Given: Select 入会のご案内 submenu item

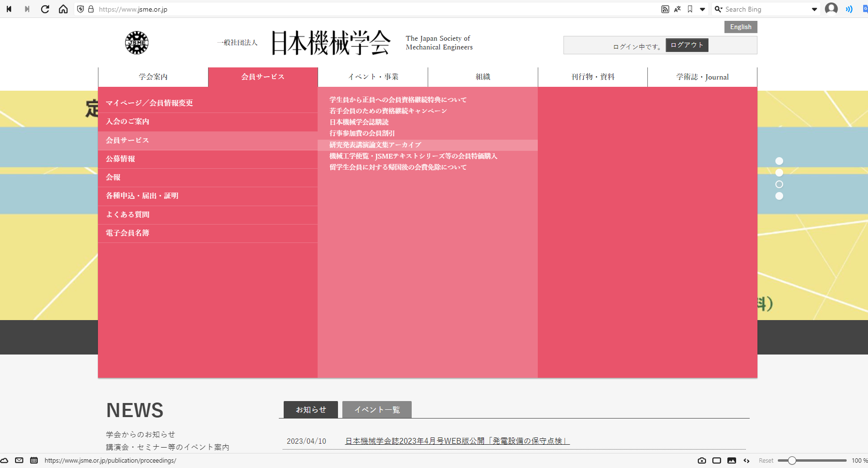Looking at the screenshot, I should [x=208, y=122].
